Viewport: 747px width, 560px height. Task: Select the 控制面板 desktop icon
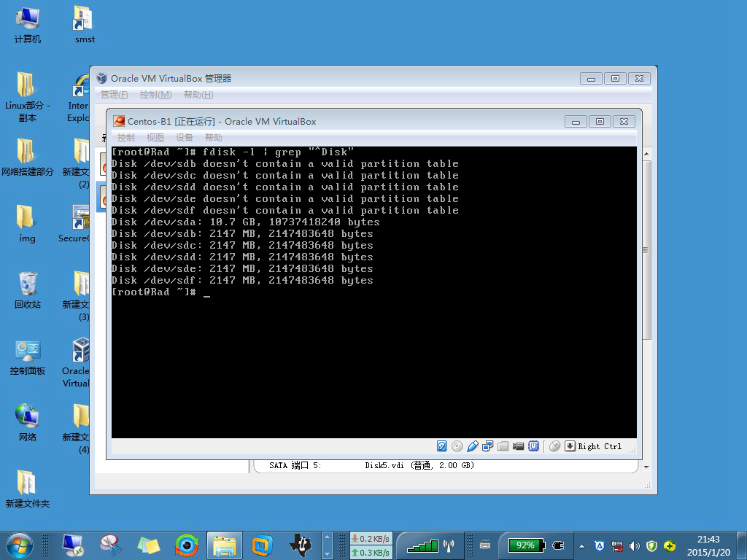(27, 357)
